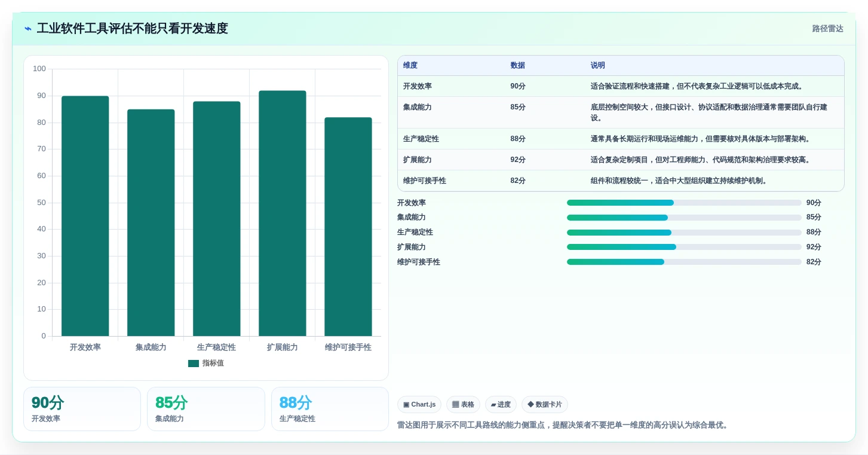
Task: Click the description starting 适合验证流程和快速搭建
Action: tap(698, 86)
